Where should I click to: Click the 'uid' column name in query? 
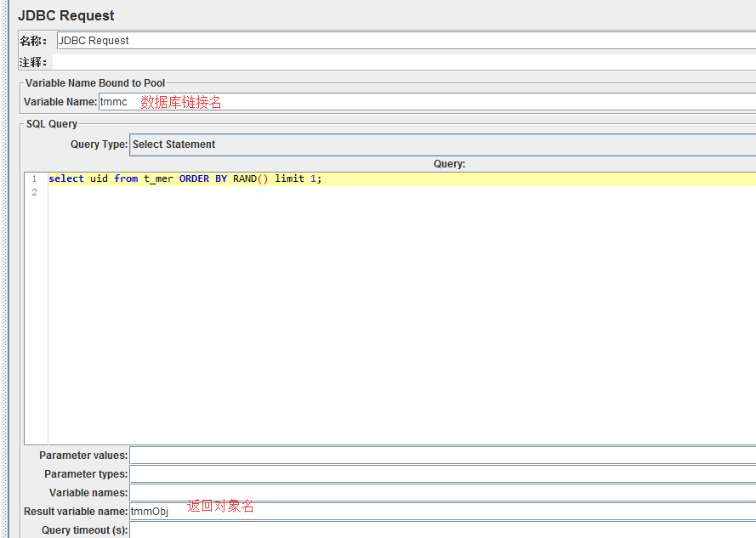tap(99, 178)
